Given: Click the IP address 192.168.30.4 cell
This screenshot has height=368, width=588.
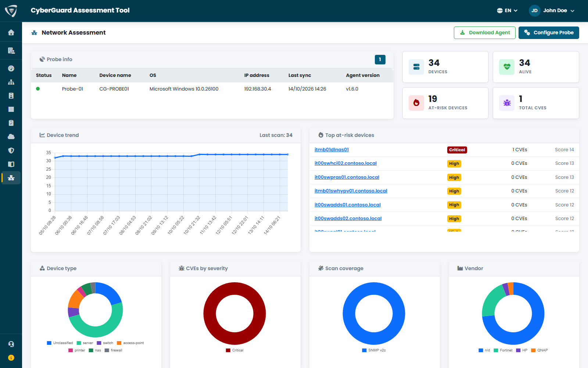Looking at the screenshot, I should click(x=258, y=89).
